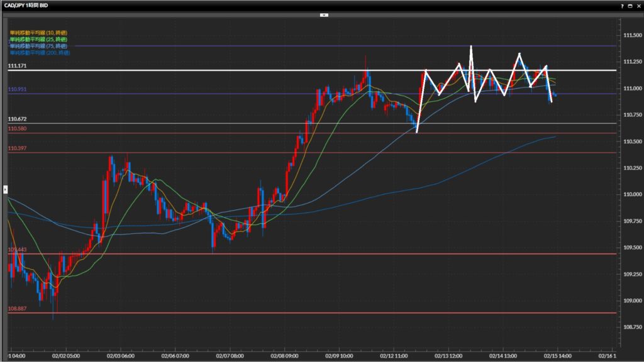
Task: Click the gray line labeled 110.672
Action: (x=189, y=123)
